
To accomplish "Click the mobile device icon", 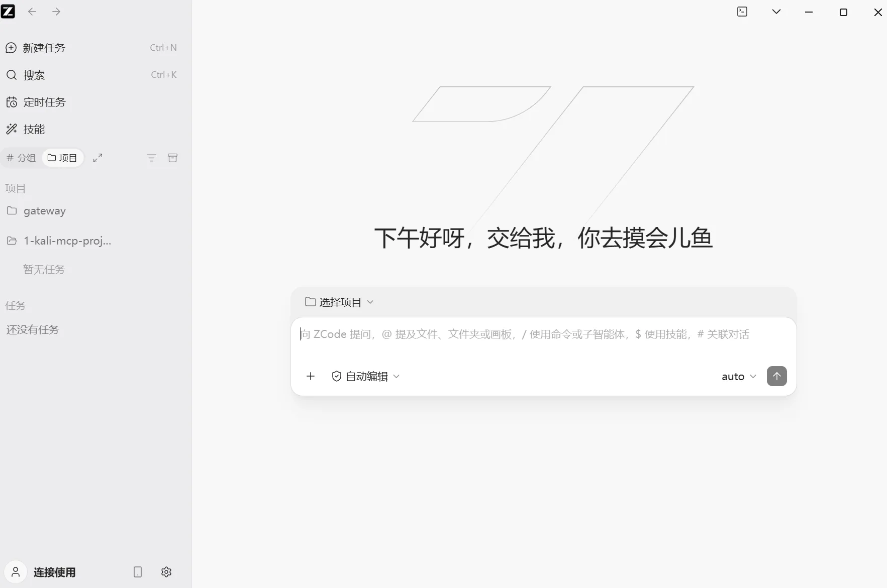I will pos(138,572).
